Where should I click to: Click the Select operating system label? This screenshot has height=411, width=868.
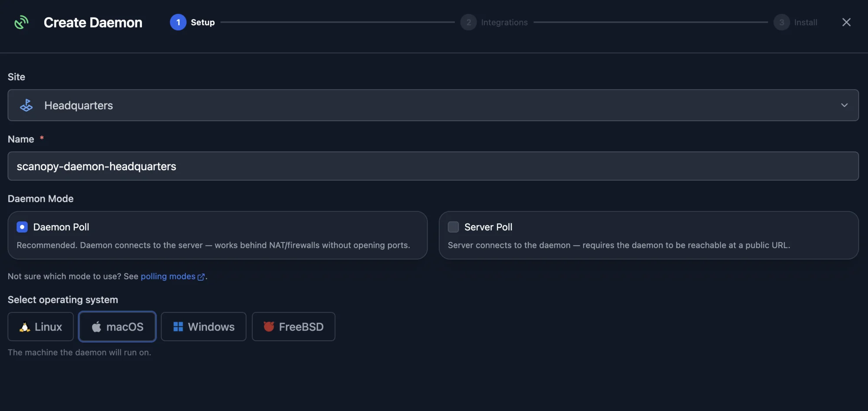tap(63, 300)
